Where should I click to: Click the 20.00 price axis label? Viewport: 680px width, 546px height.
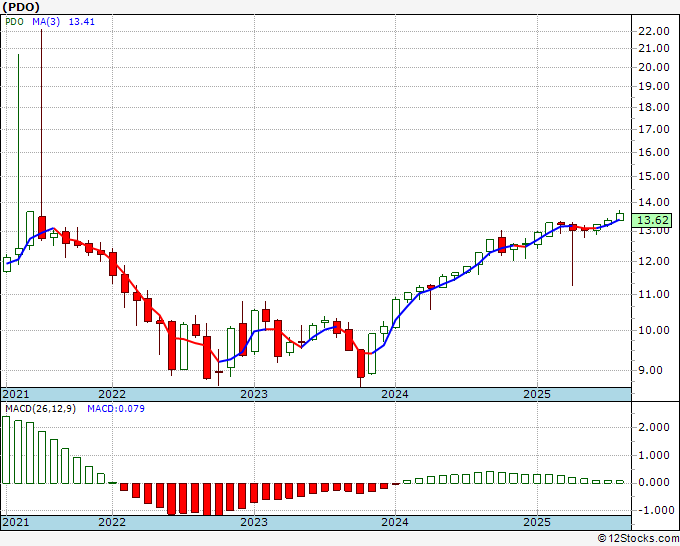(654, 67)
